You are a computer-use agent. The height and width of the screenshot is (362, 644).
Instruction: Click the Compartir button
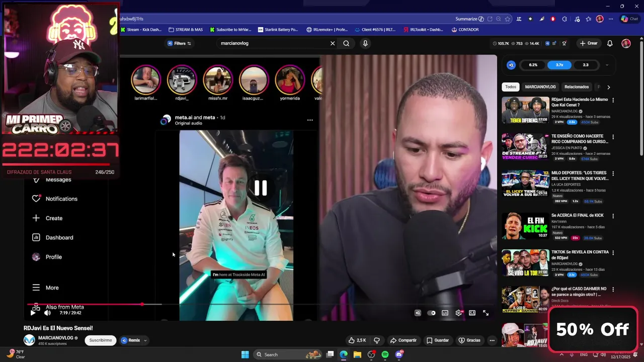(404, 340)
